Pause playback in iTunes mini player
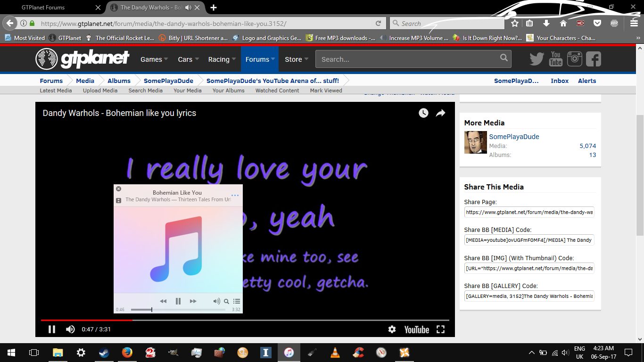The height and width of the screenshot is (362, 644). (178, 301)
